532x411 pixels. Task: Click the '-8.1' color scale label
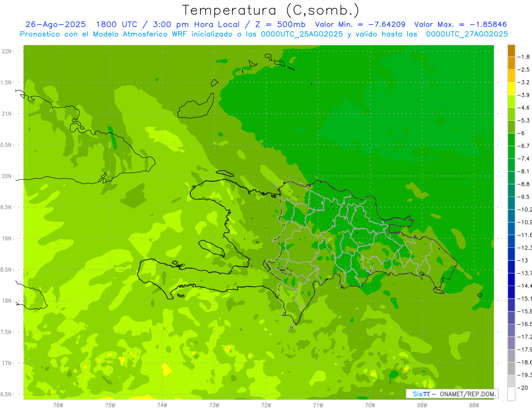(524, 171)
